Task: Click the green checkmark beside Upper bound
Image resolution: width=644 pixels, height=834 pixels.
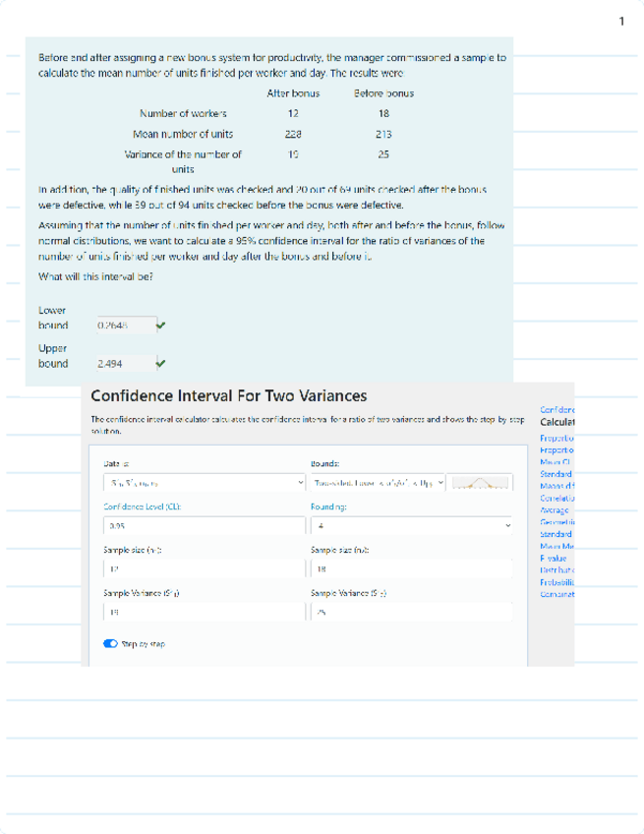Action: (x=161, y=363)
